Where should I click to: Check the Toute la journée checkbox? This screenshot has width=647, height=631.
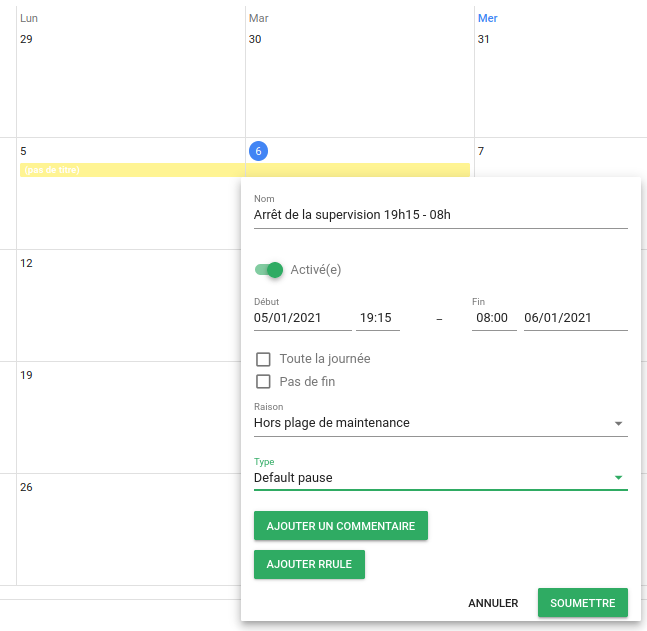point(264,359)
